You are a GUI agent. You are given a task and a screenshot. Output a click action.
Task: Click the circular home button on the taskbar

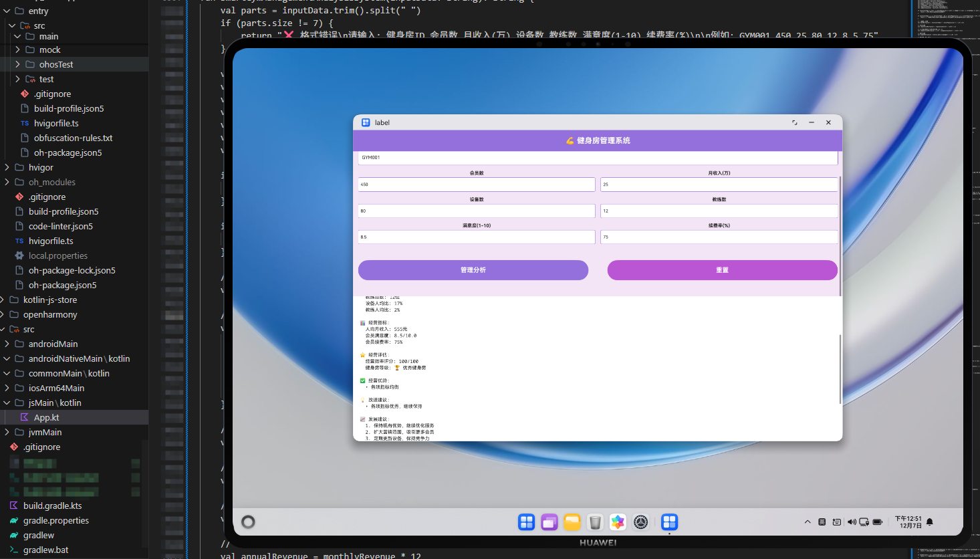coord(248,522)
